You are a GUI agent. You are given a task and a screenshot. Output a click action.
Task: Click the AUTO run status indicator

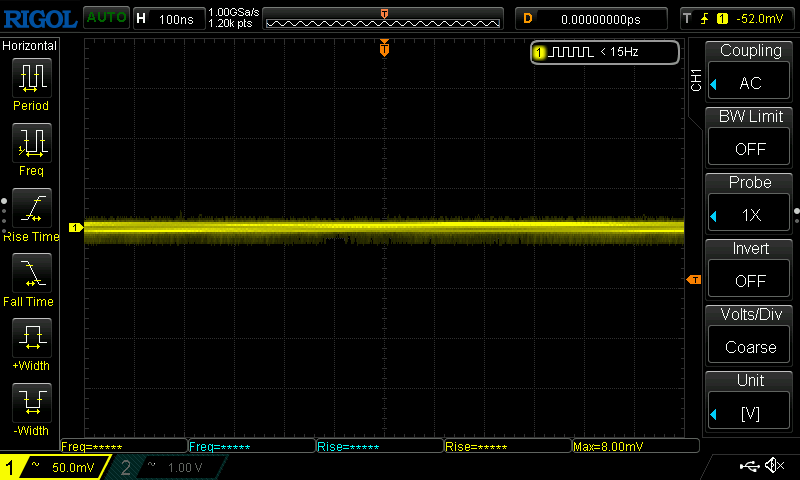(106, 18)
